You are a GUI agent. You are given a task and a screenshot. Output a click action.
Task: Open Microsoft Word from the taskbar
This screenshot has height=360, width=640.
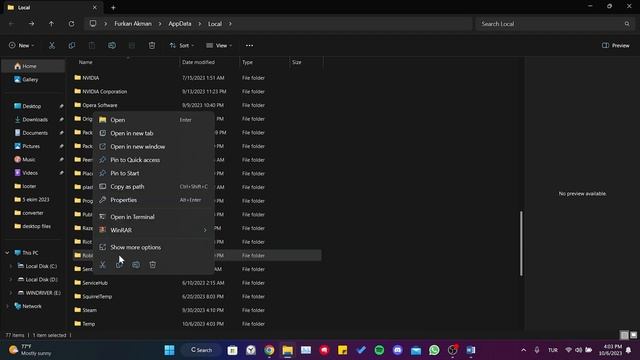(x=471, y=350)
